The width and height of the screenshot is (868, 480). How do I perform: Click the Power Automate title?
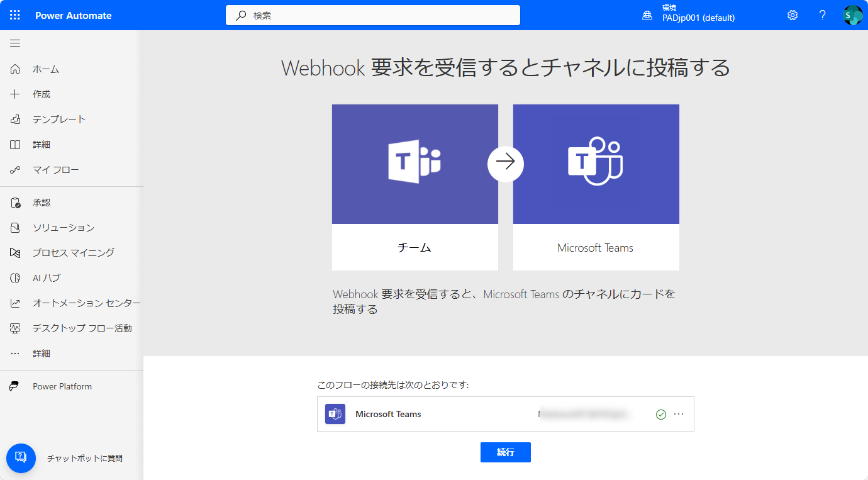74,15
